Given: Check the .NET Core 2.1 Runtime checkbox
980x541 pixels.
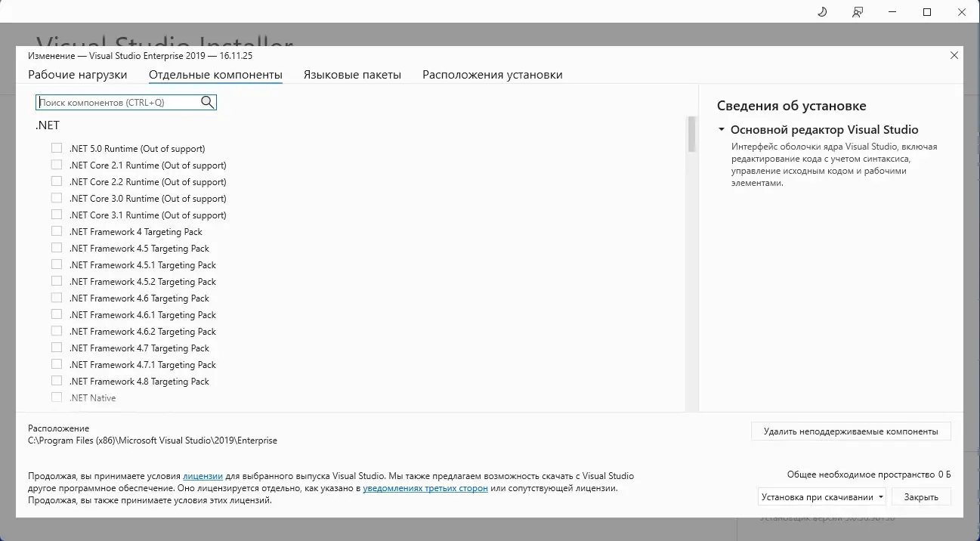Looking at the screenshot, I should click(x=57, y=165).
